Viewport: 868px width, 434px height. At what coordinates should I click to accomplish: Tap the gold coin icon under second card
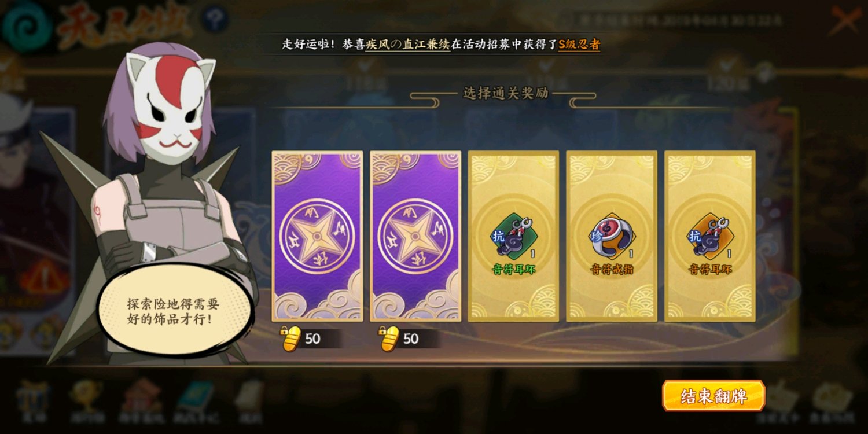pyautogui.click(x=391, y=339)
